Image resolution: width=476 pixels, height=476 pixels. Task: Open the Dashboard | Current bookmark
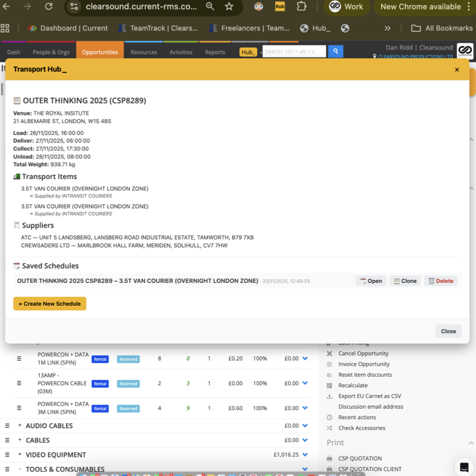[68, 28]
